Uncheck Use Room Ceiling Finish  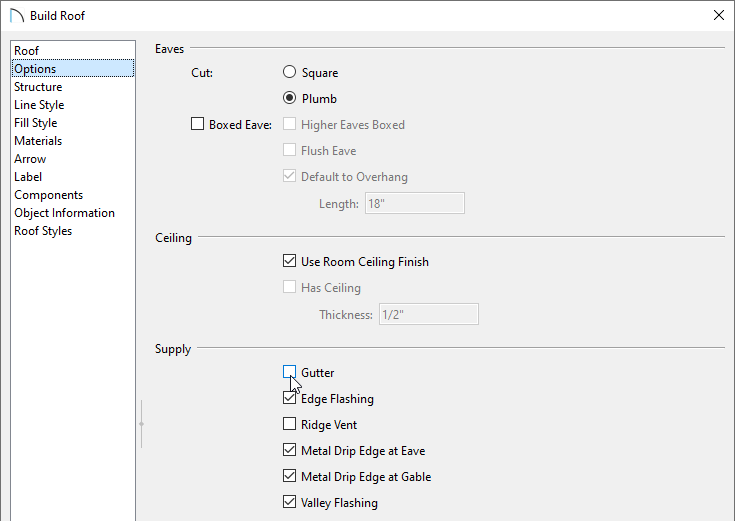pos(290,262)
